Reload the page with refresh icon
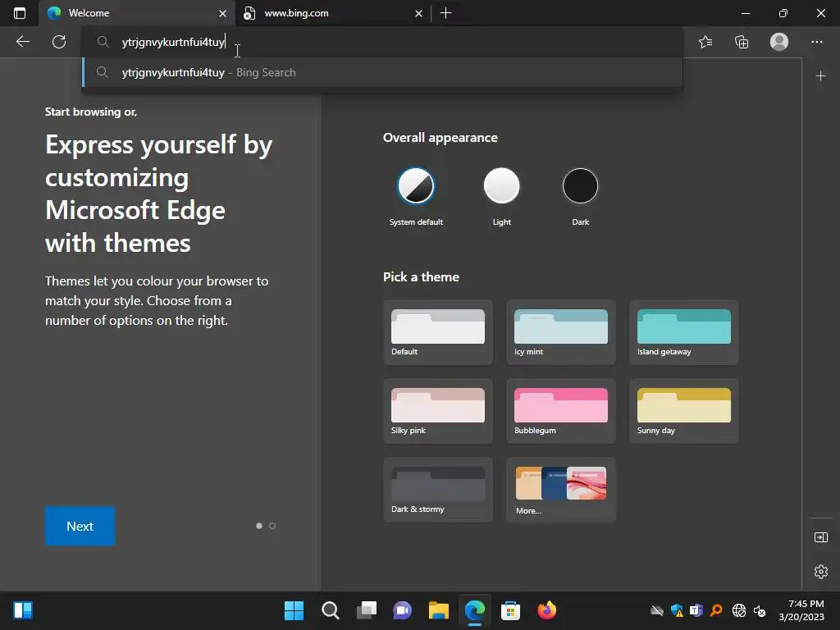Viewport: 840px width, 630px height. pos(59,42)
